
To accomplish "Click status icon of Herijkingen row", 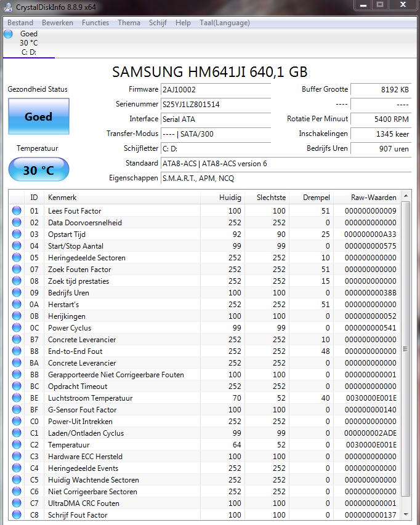I will coord(17,316).
